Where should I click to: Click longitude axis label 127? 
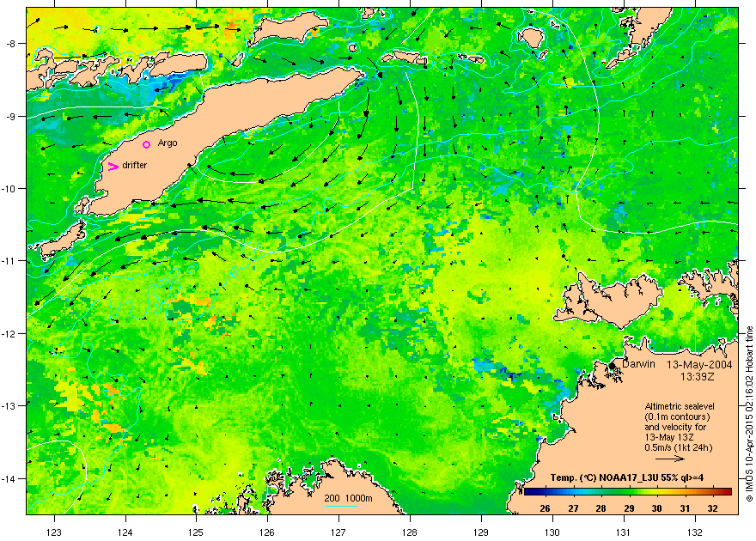coord(338,532)
